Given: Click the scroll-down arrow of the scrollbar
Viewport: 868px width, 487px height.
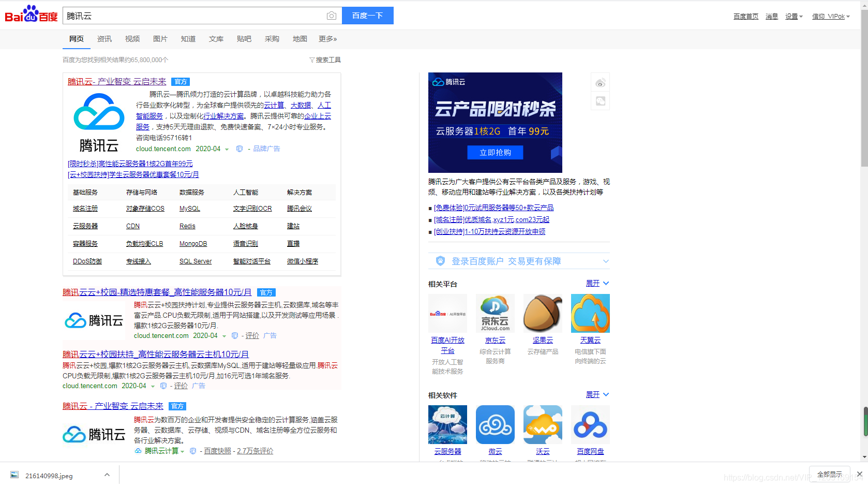Looking at the screenshot, I should click(864, 458).
